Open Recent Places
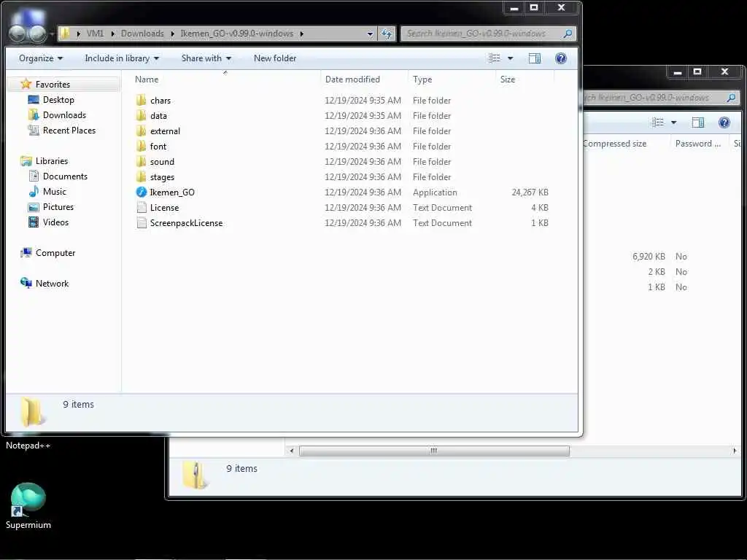This screenshot has width=747, height=560. pyautogui.click(x=69, y=130)
